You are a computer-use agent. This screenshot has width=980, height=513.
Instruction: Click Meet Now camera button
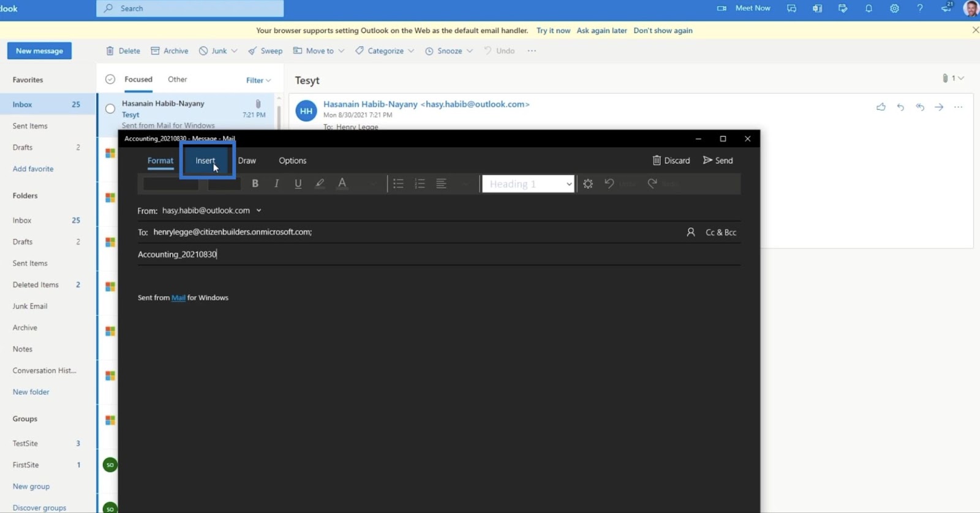point(744,8)
